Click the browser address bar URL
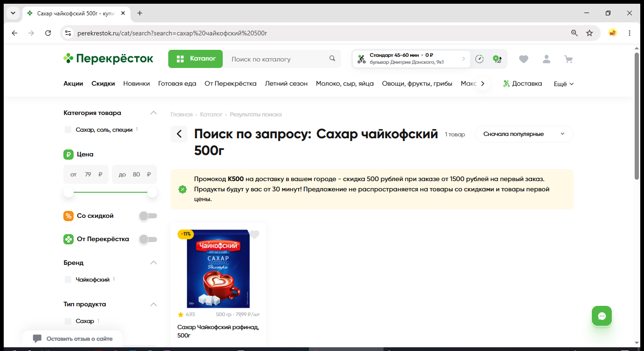This screenshot has width=644, height=351. (x=172, y=33)
